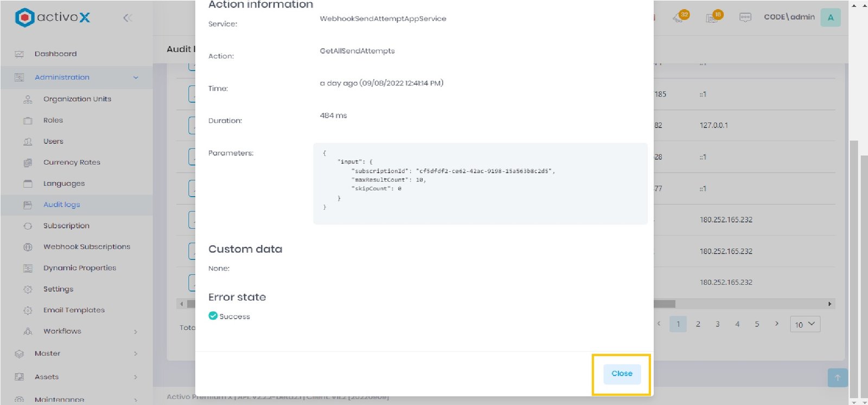Click the Master cube icon
Image resolution: width=868 pixels, height=405 pixels.
(20, 354)
